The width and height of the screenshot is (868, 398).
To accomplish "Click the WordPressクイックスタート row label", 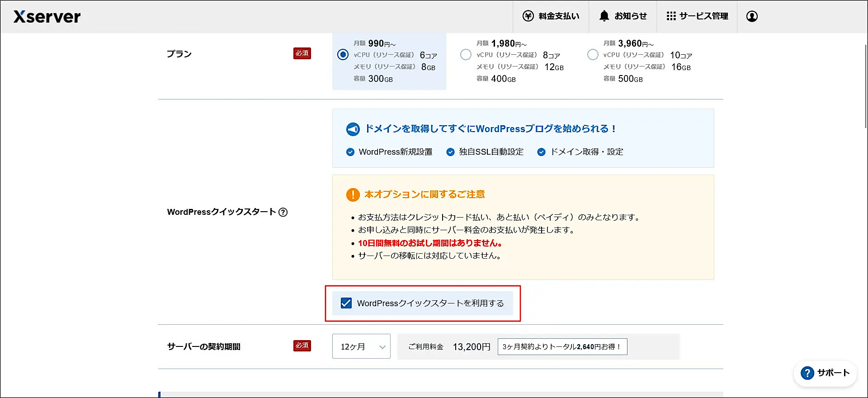I will coord(222,212).
